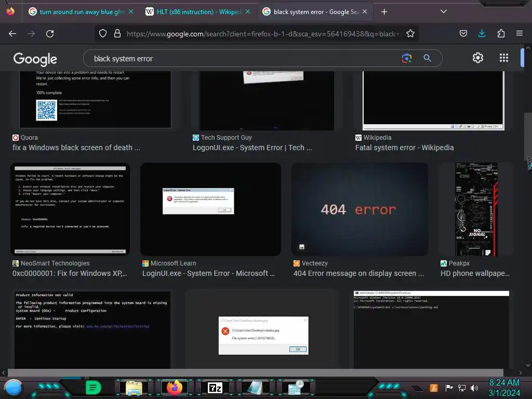Click the URL address bar
Viewport: 532px width, 399px height.
coord(263,34)
